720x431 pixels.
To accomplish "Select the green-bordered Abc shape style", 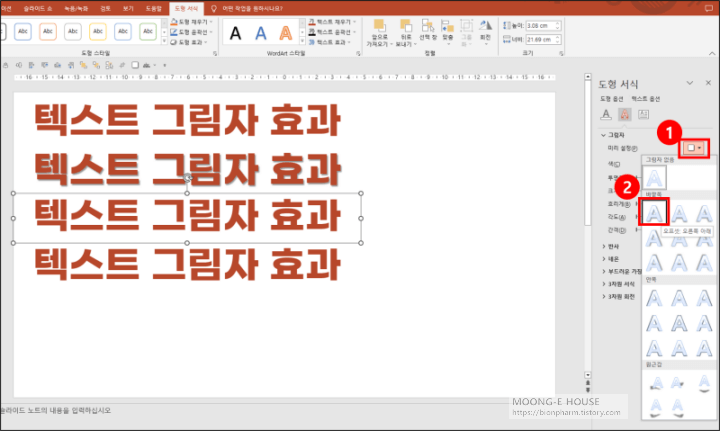I will point(148,32).
